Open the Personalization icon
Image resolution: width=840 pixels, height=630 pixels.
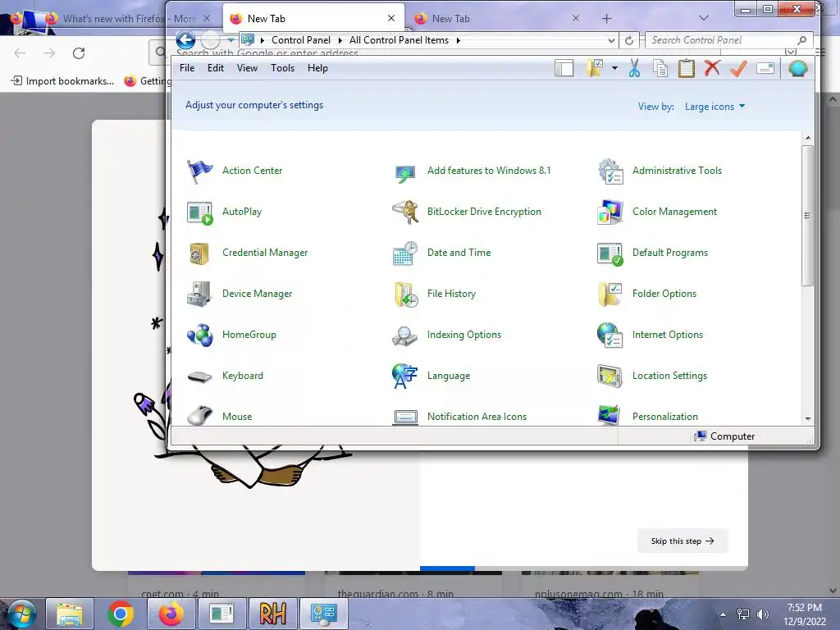click(x=609, y=416)
